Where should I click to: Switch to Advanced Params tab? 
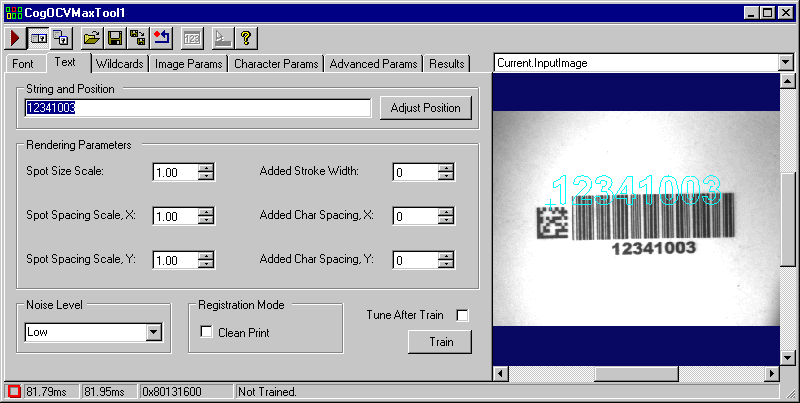pos(373,64)
